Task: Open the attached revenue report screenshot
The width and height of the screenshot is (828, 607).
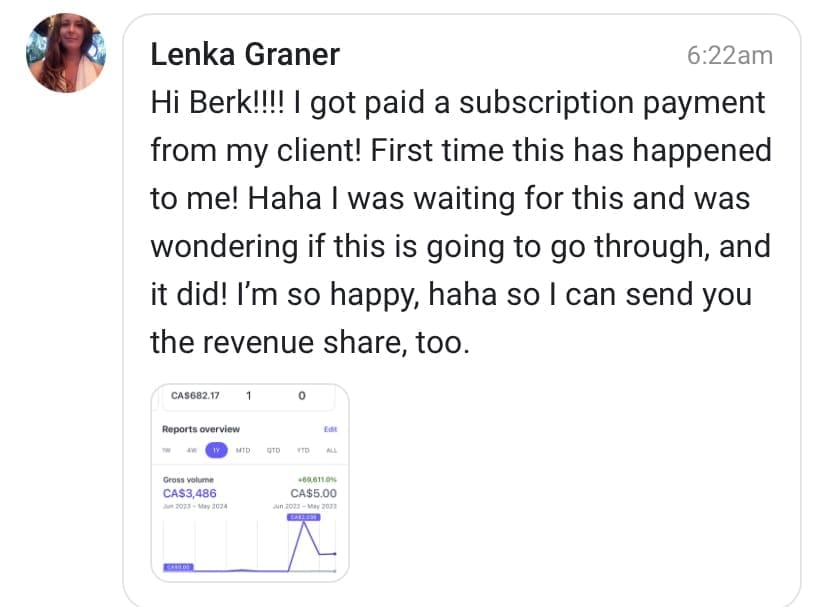Action: [x=250, y=480]
